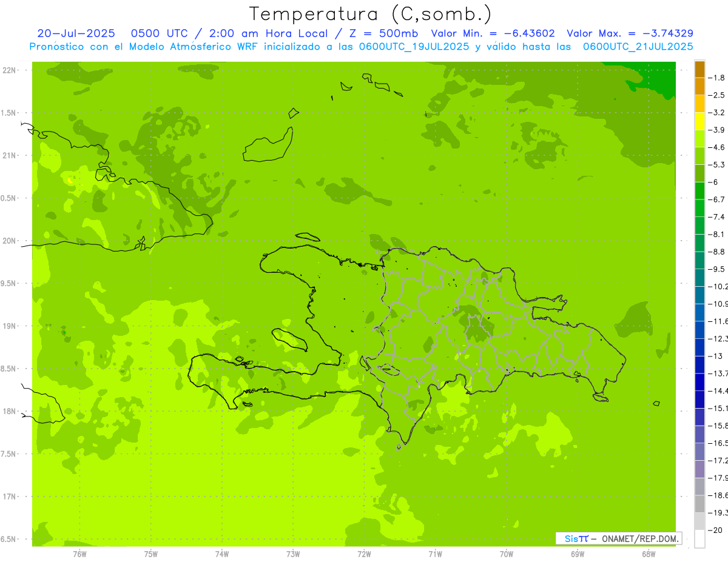
Task: Click the 22N latitude label
Action: pyautogui.click(x=10, y=70)
